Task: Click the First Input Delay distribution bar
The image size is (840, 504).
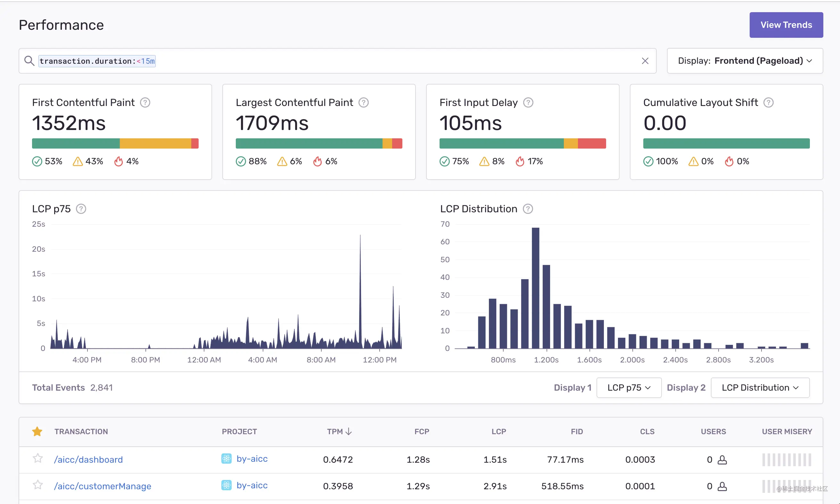Action: point(523,143)
